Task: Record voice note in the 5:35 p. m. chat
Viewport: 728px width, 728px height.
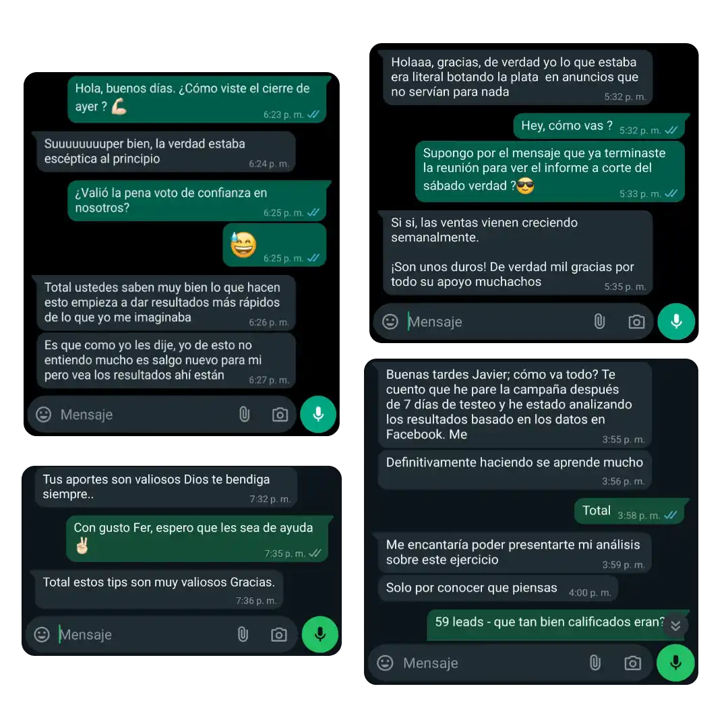Action: 676,322
